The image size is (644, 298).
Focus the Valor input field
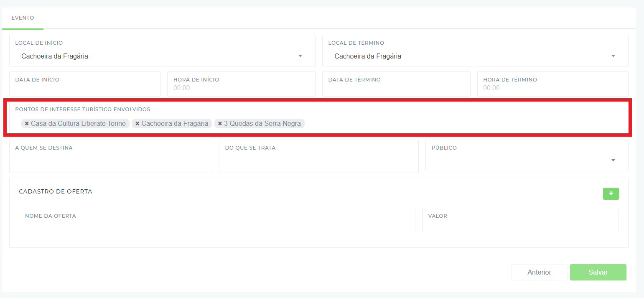[x=520, y=221]
